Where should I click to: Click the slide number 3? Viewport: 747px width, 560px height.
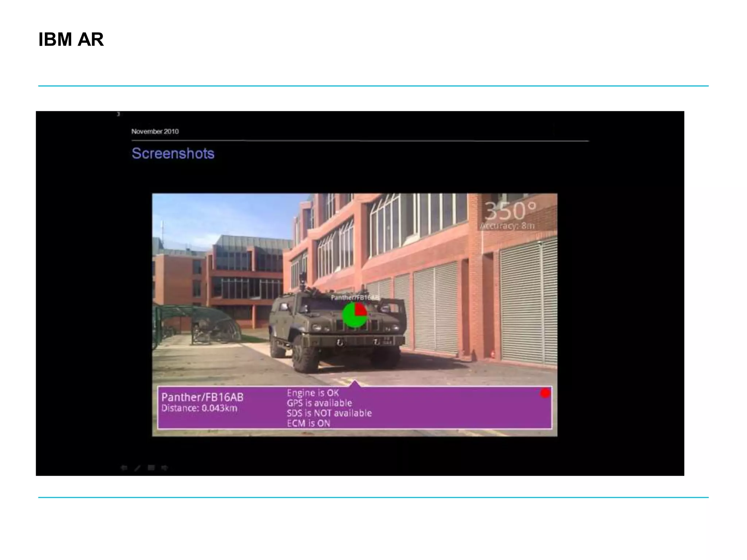(x=118, y=114)
